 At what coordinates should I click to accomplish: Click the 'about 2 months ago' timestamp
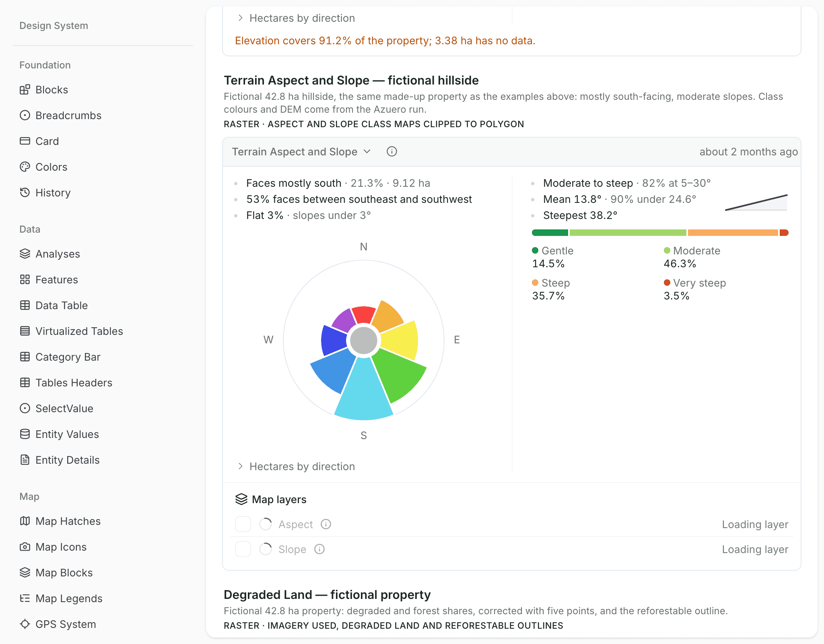click(x=748, y=152)
